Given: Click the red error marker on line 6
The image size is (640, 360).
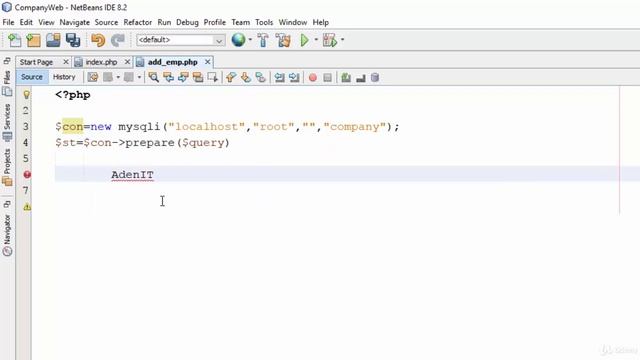Looking at the screenshot, I should coord(27,175).
